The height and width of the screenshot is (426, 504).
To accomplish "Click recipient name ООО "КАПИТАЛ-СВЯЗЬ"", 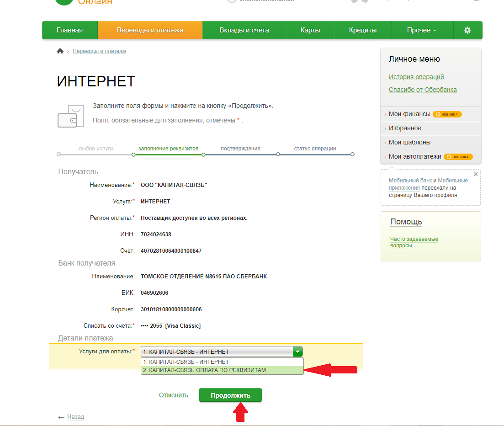I will click(x=174, y=185).
